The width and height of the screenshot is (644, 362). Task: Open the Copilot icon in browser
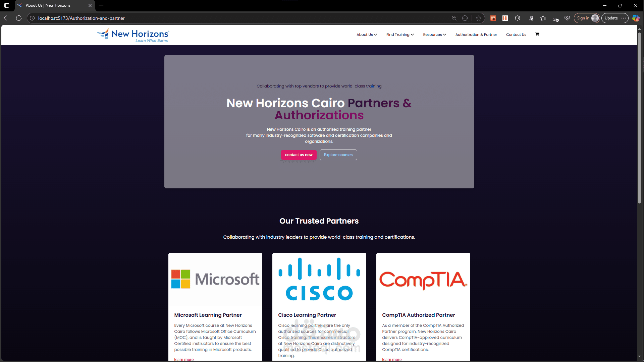point(636,18)
